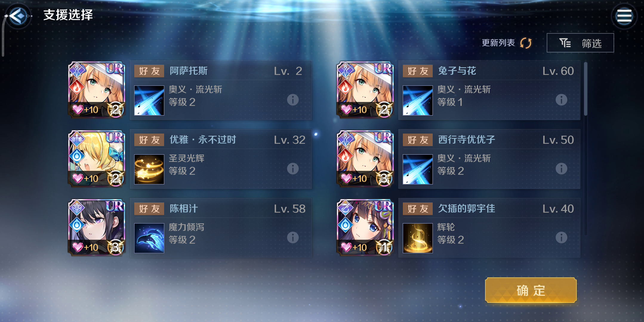Image resolution: width=644 pixels, height=322 pixels.
Task: Open the hamburger menu icon
Action: point(624,16)
